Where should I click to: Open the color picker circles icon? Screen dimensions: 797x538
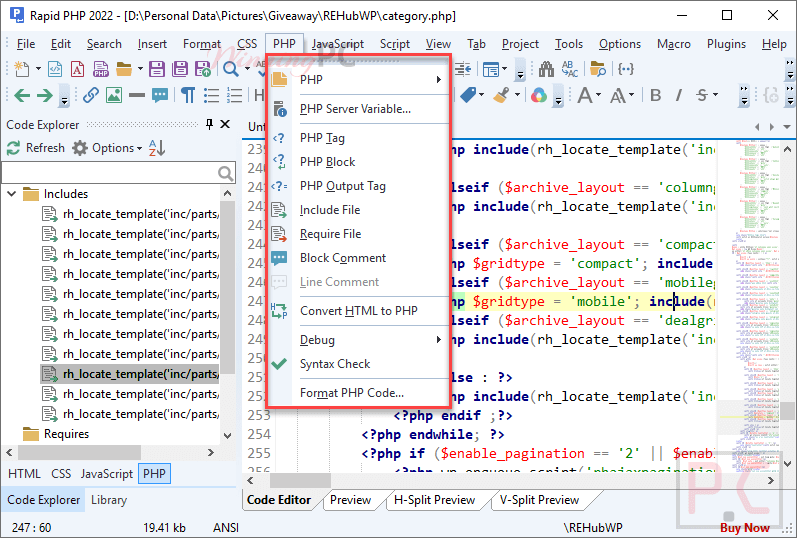click(x=539, y=95)
